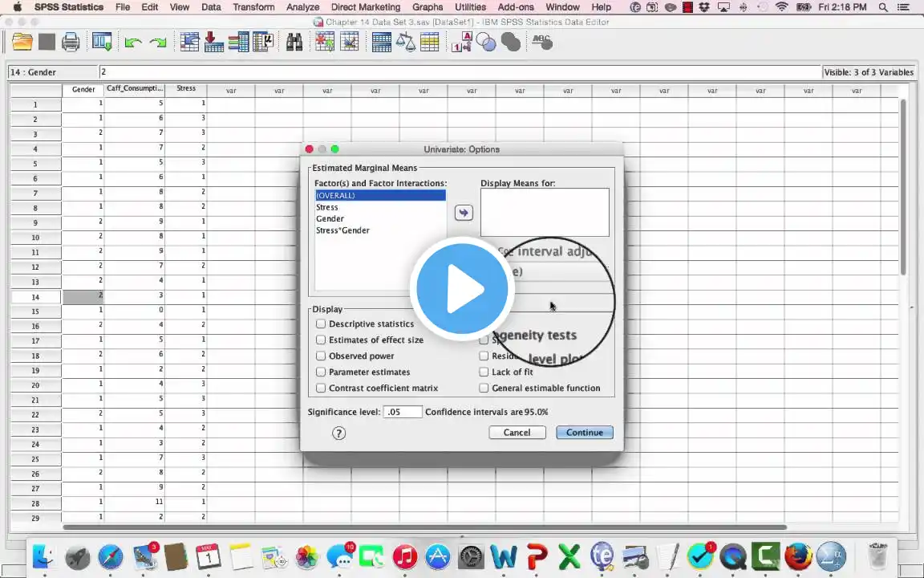Enable the Observed power checkbox

click(x=321, y=356)
